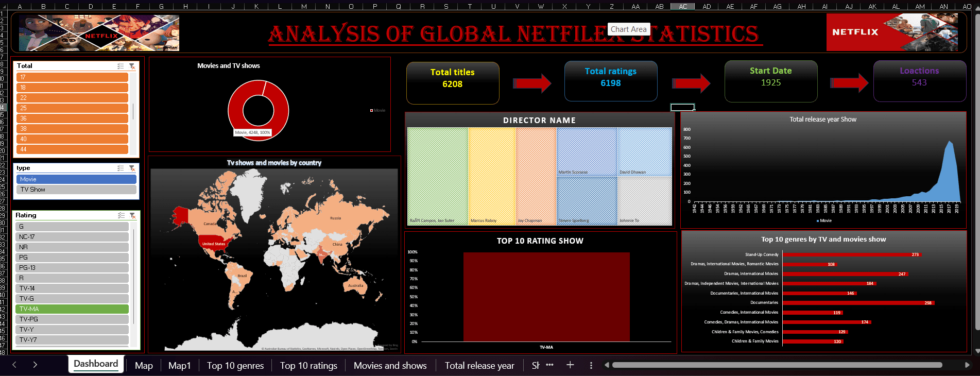Click the horizontal scrollbar right arrow
This screenshot has height=376, width=980.
[x=967, y=365]
